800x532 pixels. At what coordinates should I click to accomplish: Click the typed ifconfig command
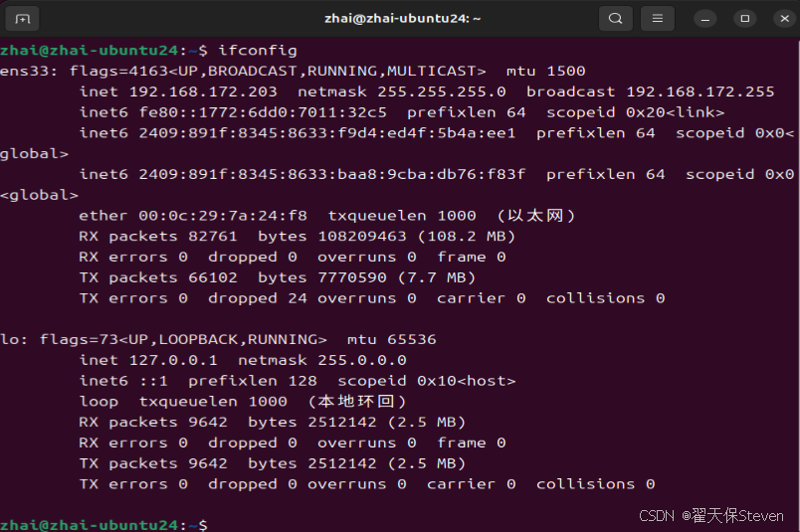pos(258,51)
